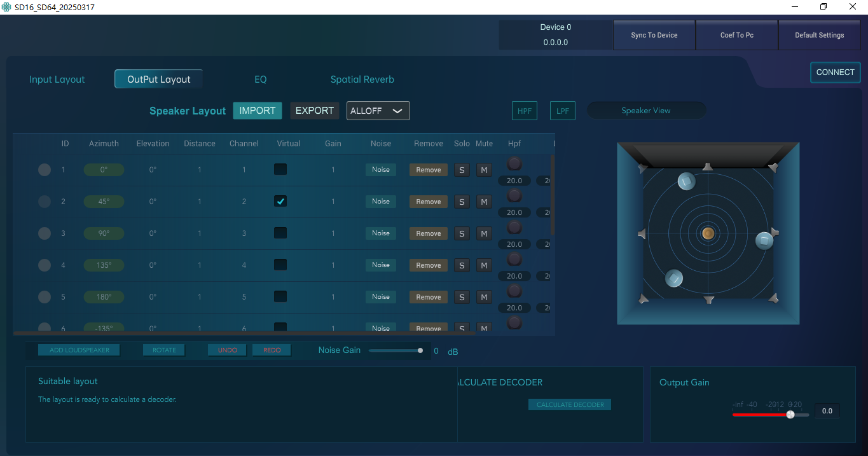Click the Noise Gain slider handle
Viewport: 868px width, 456px height.
[x=420, y=350]
